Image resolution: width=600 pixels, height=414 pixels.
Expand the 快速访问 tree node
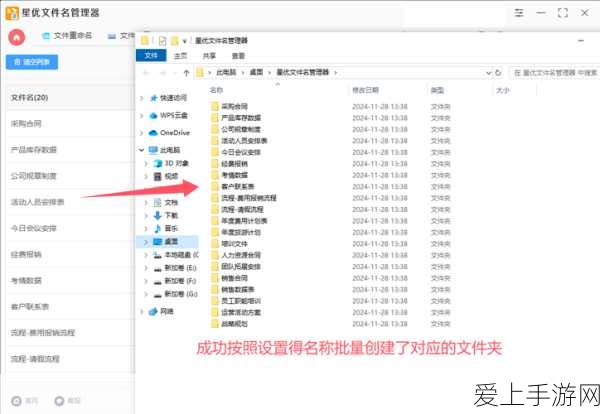tap(142, 98)
